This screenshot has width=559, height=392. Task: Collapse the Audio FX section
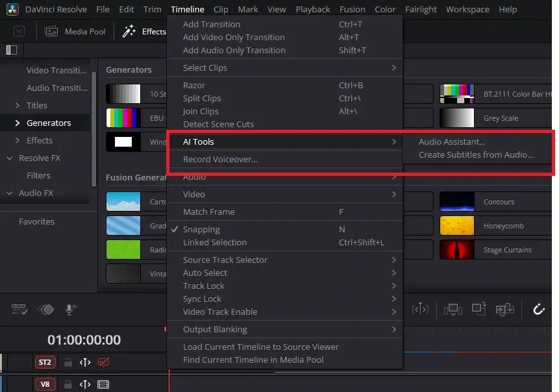click(10, 193)
